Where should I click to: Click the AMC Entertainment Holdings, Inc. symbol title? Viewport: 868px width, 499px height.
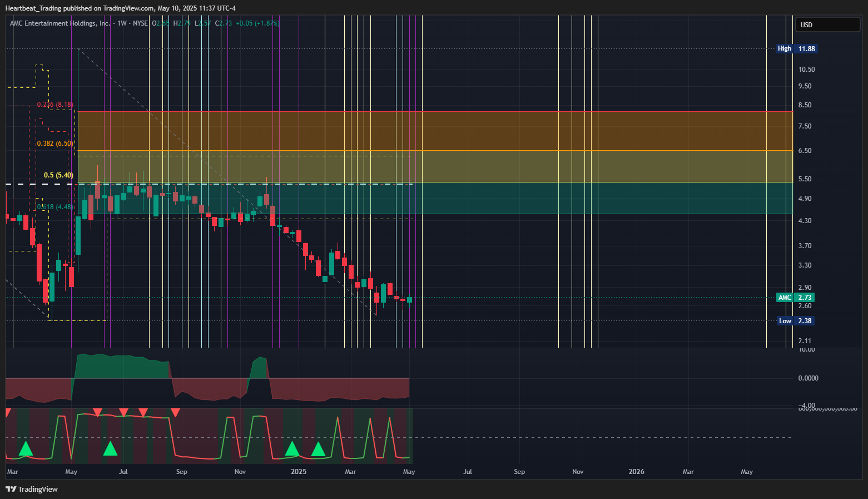coord(60,23)
